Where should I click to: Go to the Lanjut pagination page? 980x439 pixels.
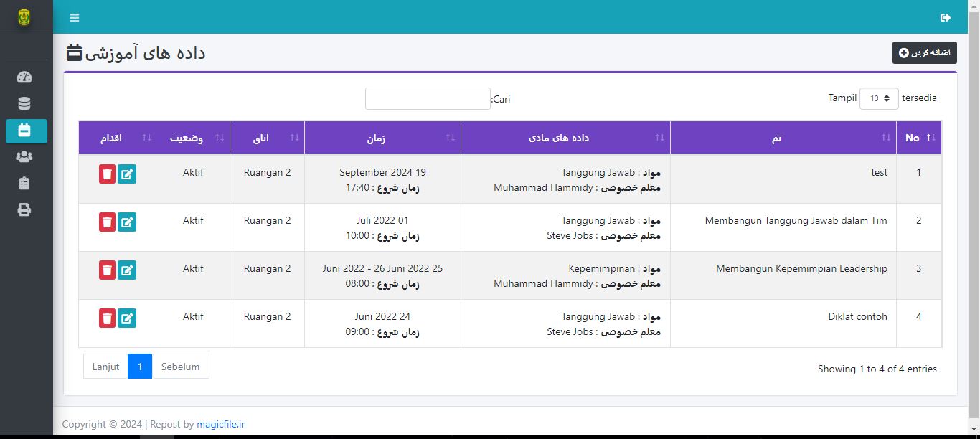(105, 367)
